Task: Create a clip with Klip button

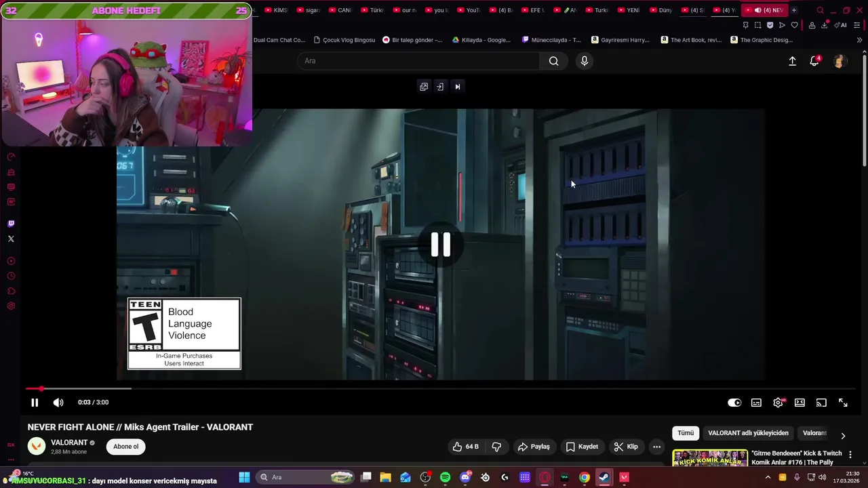Action: click(x=626, y=447)
